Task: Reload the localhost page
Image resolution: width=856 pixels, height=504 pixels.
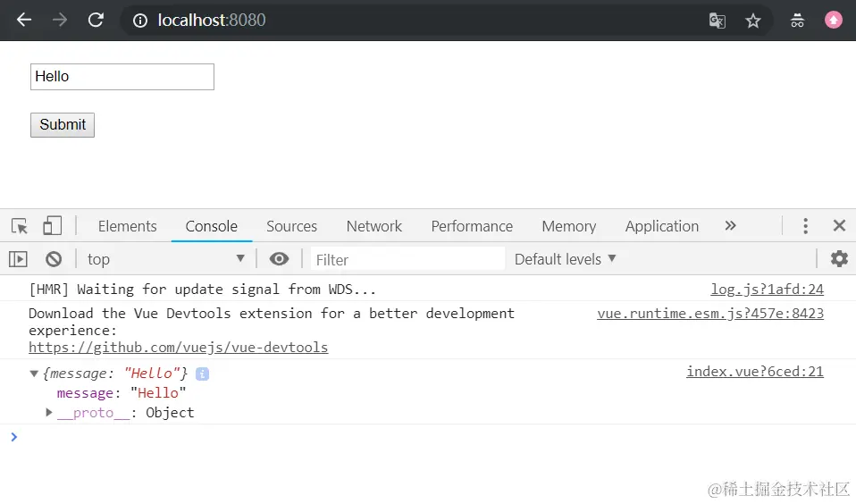Action: pos(97,21)
